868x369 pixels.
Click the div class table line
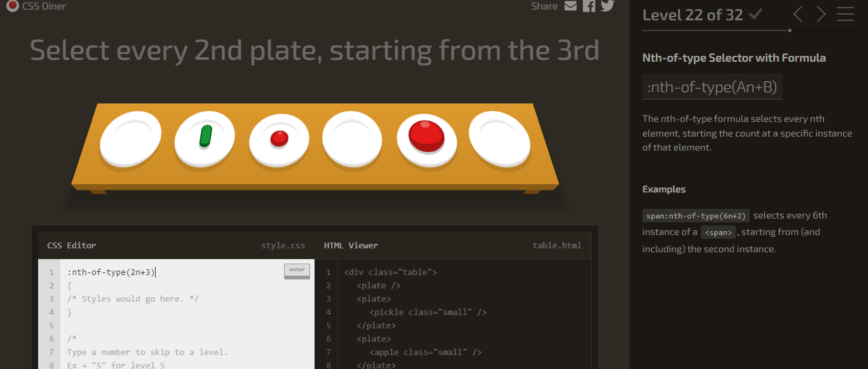pos(390,272)
